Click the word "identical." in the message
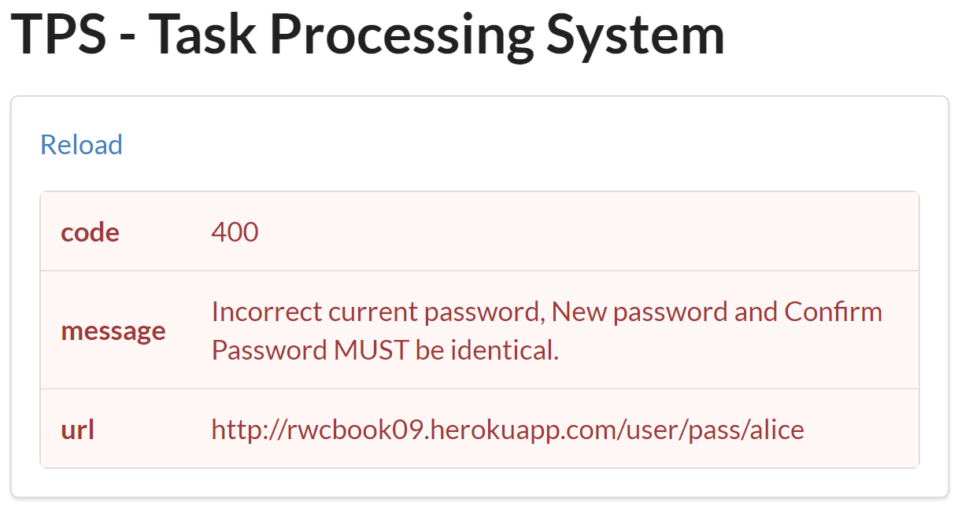 pos(504,350)
